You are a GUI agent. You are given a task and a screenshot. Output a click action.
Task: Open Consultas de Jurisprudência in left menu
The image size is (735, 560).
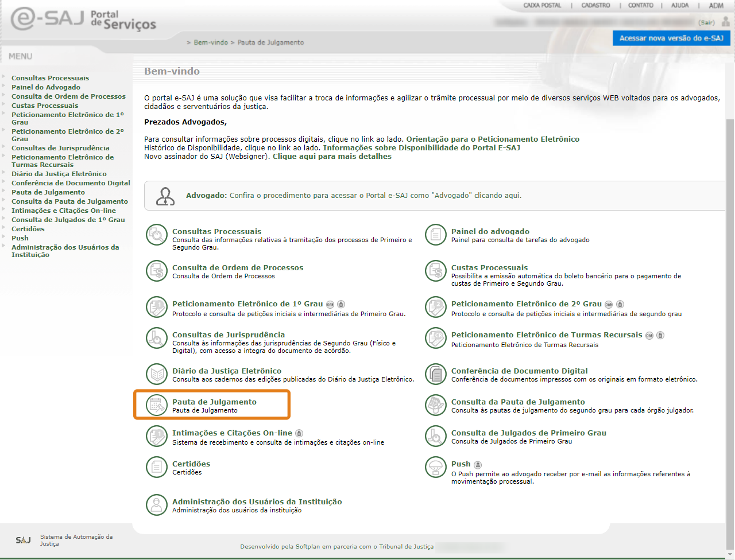[x=60, y=148]
